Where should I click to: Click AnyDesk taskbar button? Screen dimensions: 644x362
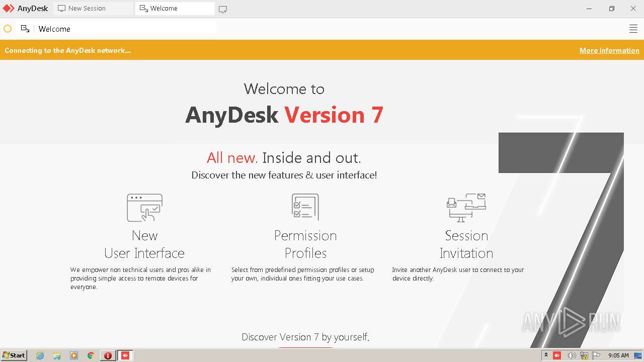[x=125, y=355]
